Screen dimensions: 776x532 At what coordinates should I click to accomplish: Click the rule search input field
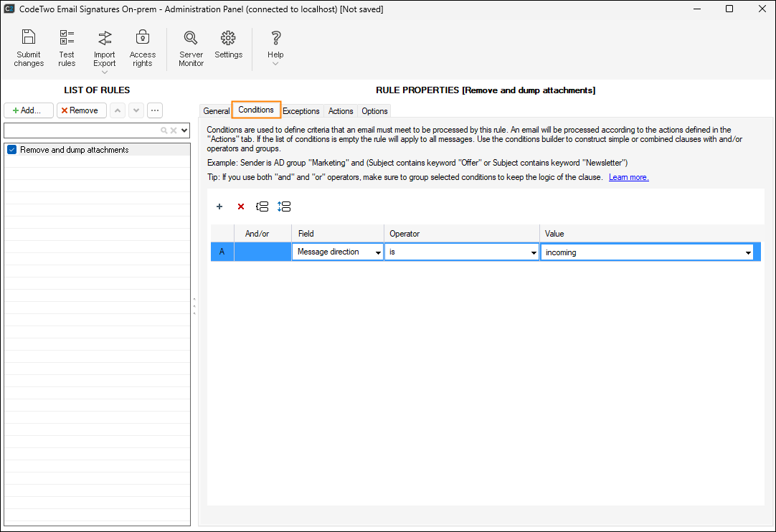click(x=82, y=130)
